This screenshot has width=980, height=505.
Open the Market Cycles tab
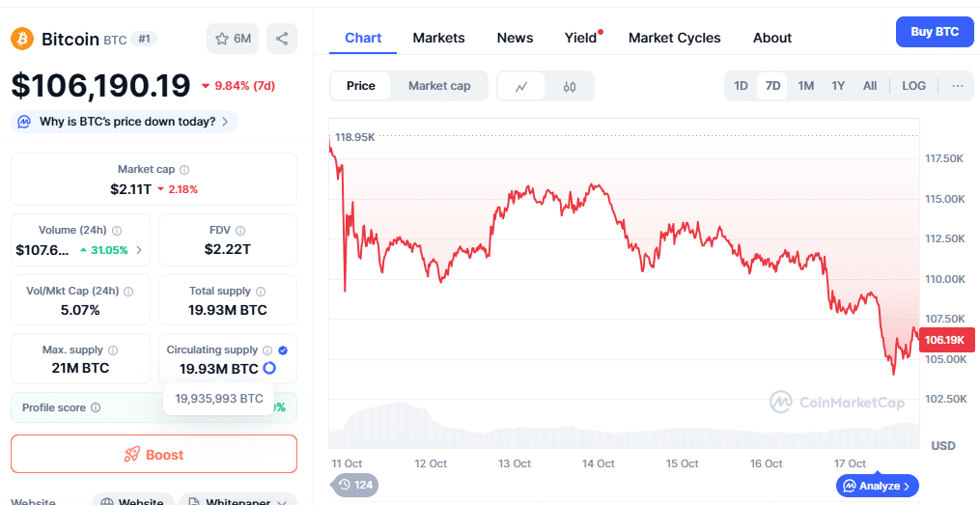click(674, 38)
